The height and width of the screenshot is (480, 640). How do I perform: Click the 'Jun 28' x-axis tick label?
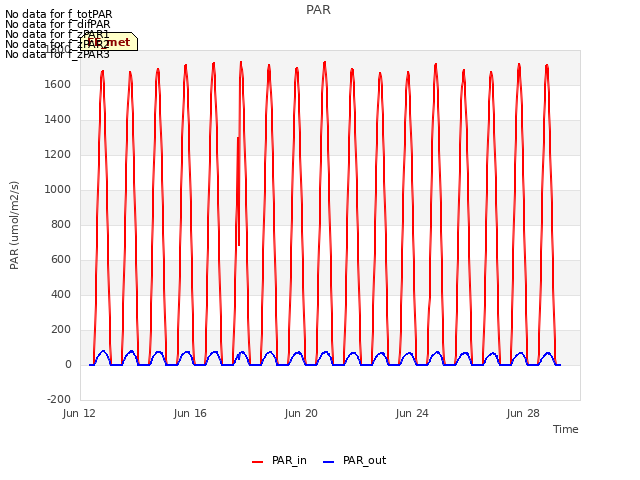(x=523, y=413)
